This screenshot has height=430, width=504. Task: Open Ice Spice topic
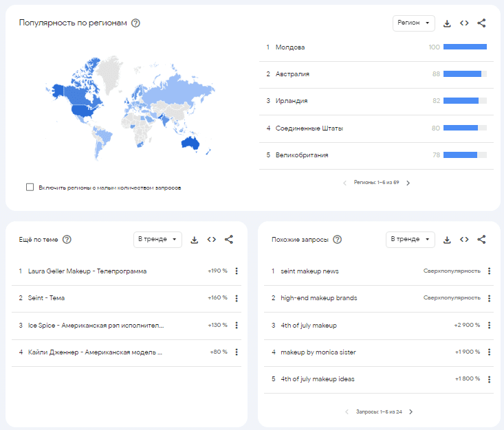96,326
